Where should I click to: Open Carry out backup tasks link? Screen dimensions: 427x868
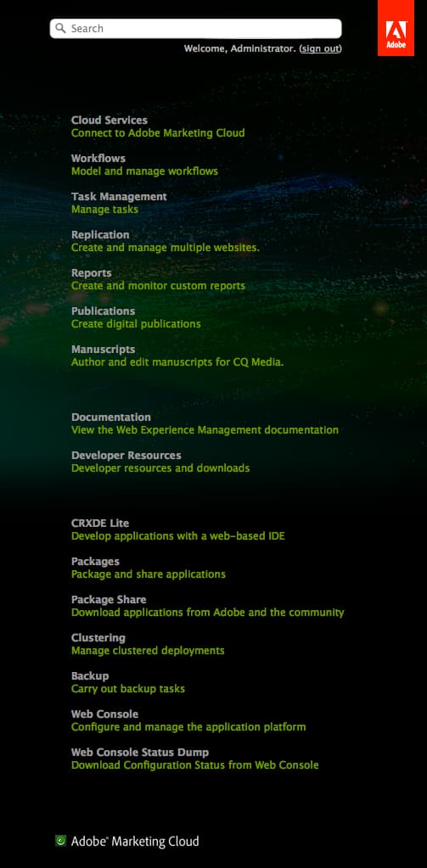coord(128,689)
